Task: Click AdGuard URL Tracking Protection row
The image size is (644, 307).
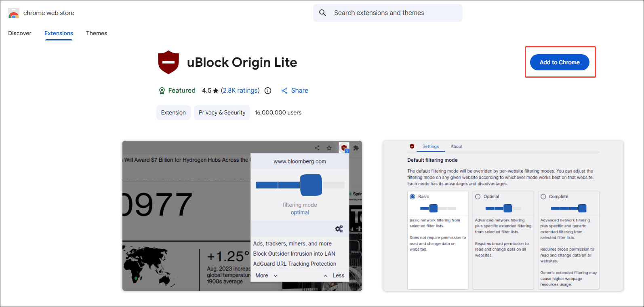Action: pyautogui.click(x=295, y=264)
